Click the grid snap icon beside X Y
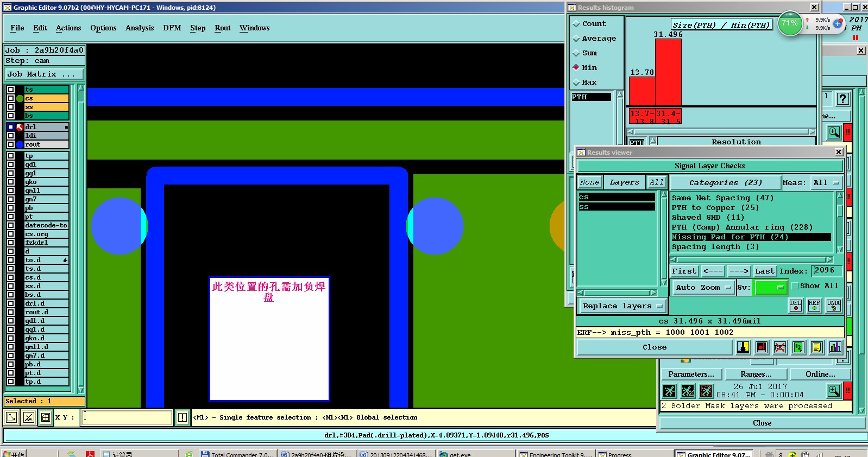868x457 pixels. (x=46, y=417)
